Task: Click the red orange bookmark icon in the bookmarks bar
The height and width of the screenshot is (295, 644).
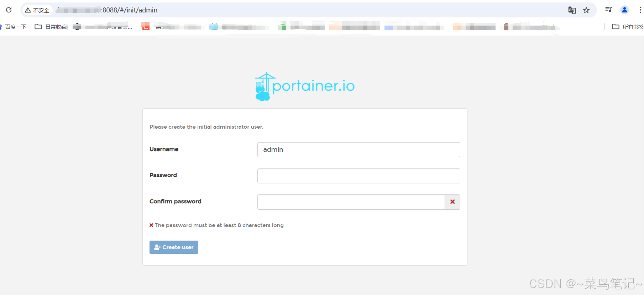Action: click(x=145, y=26)
